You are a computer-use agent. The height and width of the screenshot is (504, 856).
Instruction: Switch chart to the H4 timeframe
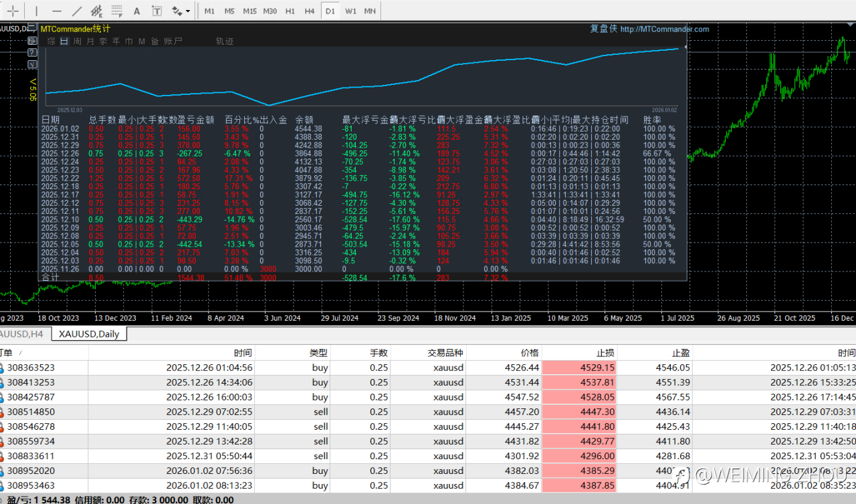(x=310, y=11)
